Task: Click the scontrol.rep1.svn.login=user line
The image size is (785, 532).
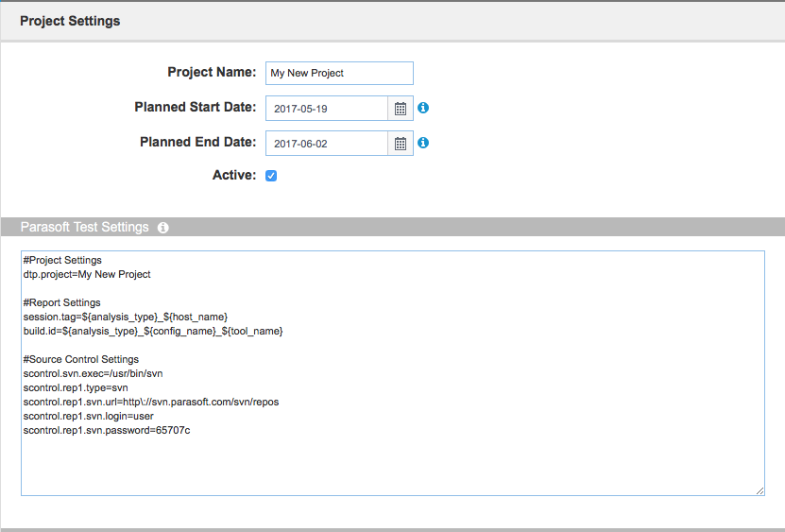Action: (88, 417)
